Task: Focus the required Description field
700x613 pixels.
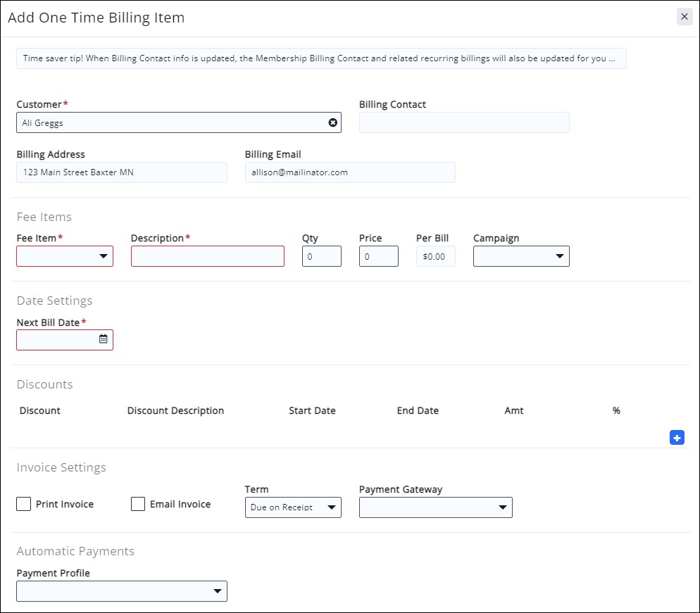Action: [x=207, y=256]
